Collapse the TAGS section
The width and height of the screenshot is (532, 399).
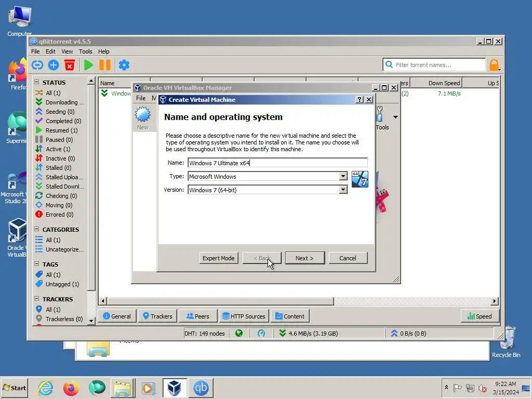[37, 263]
